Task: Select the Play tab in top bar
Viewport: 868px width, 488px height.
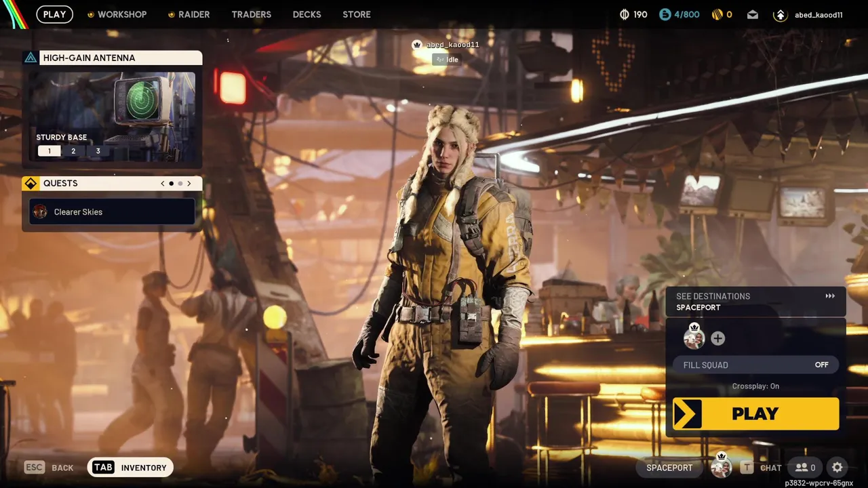Action: click(x=55, y=14)
